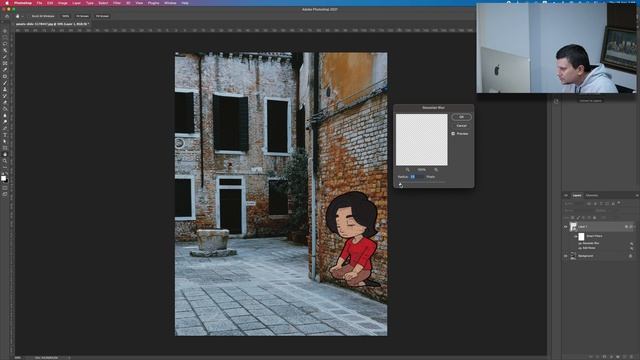Select the Zoom tool in toolbar
Screen dimensions: 640x360
[x=5, y=161]
